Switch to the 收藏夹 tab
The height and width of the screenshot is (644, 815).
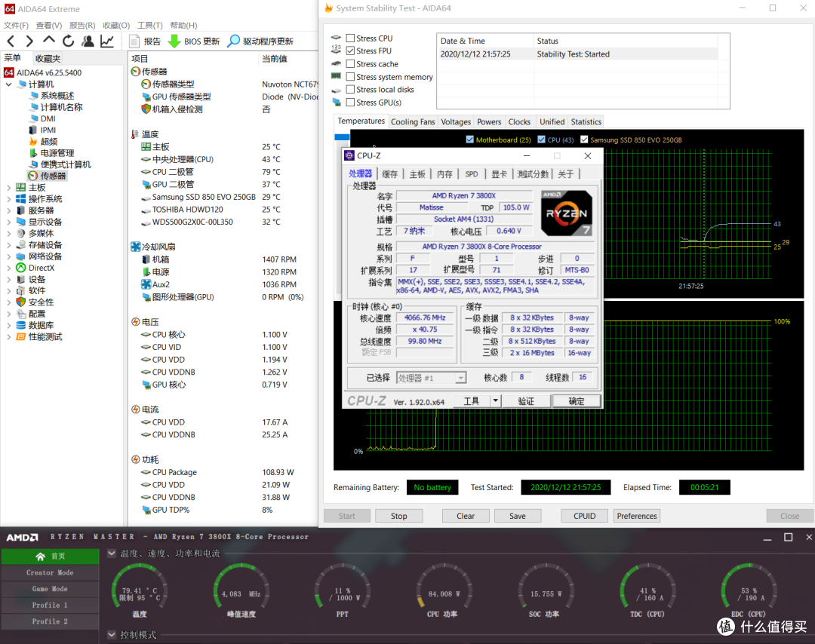tap(48, 59)
